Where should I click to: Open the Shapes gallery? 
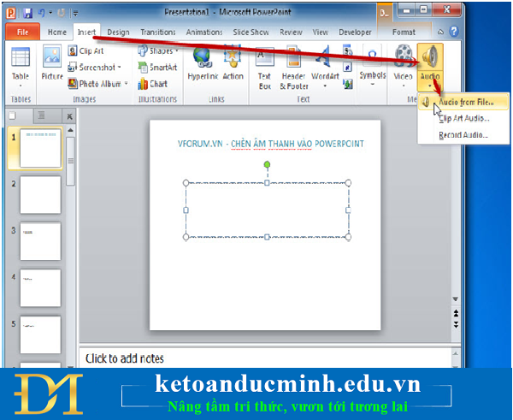[x=158, y=50]
